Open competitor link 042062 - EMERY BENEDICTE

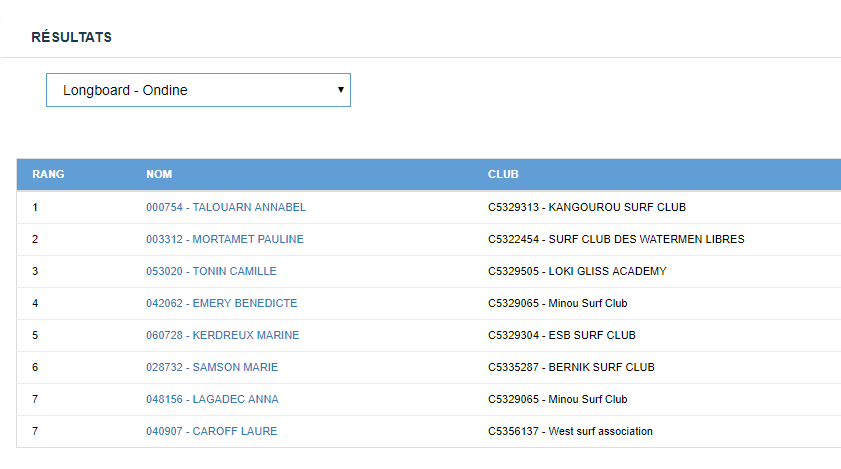point(222,303)
